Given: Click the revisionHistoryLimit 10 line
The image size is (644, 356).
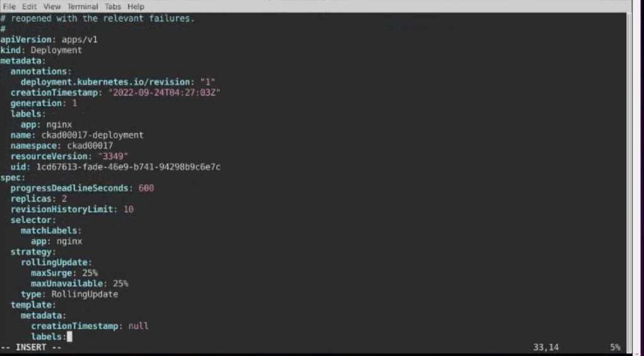Looking at the screenshot, I should tap(72, 209).
